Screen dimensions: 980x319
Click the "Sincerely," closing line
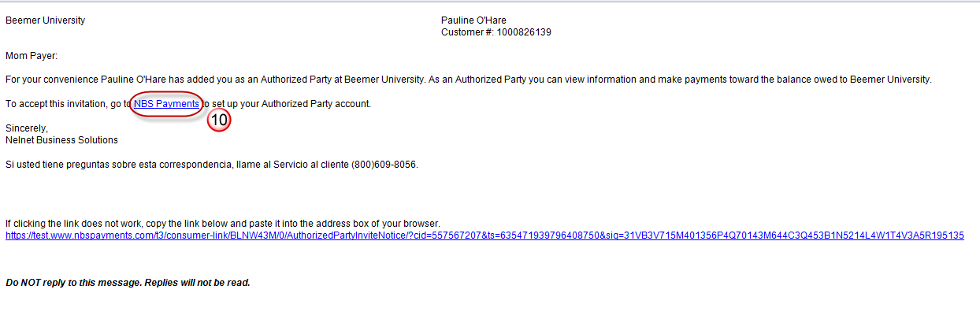[27, 128]
